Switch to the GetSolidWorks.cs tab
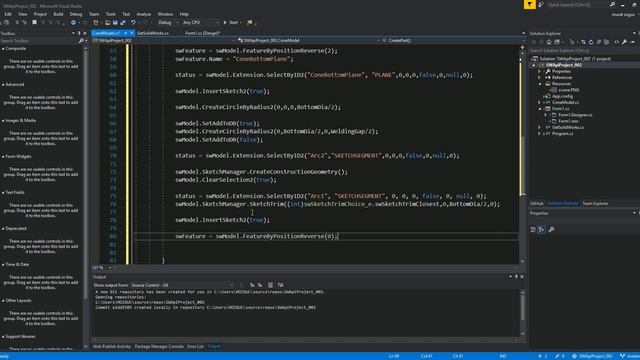The height and width of the screenshot is (360, 640). (x=153, y=33)
